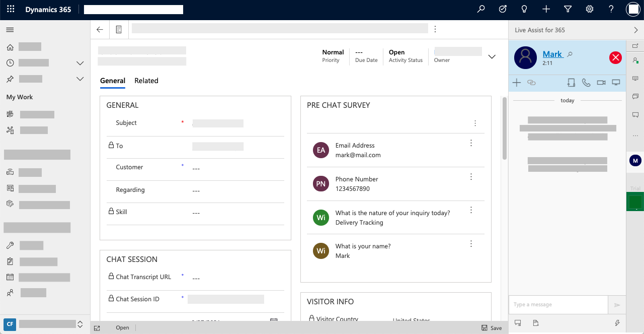Click the link chain icon in chat toolbar
644x334 pixels.
[531, 82]
